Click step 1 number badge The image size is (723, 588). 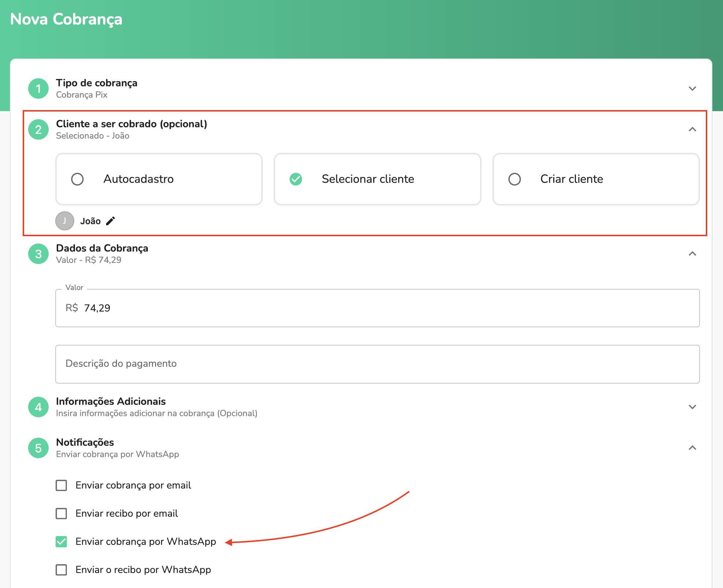tap(38, 88)
